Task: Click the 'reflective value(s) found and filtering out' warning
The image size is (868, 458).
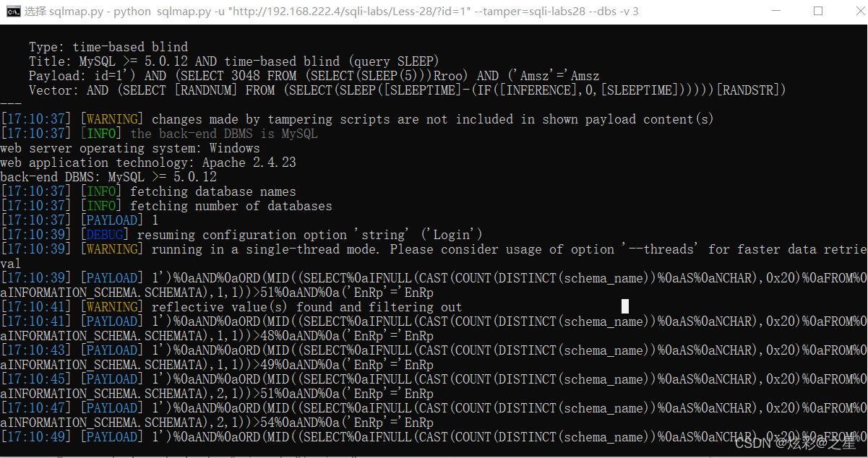Action: click(x=231, y=307)
